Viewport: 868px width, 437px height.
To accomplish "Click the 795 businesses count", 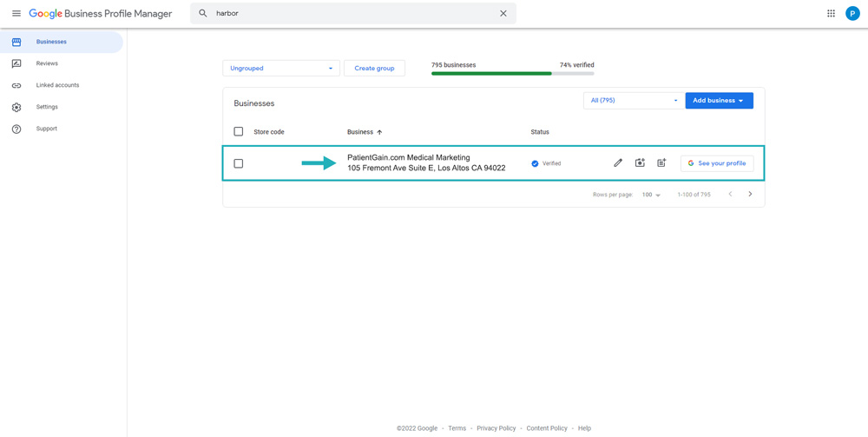I will pos(453,65).
